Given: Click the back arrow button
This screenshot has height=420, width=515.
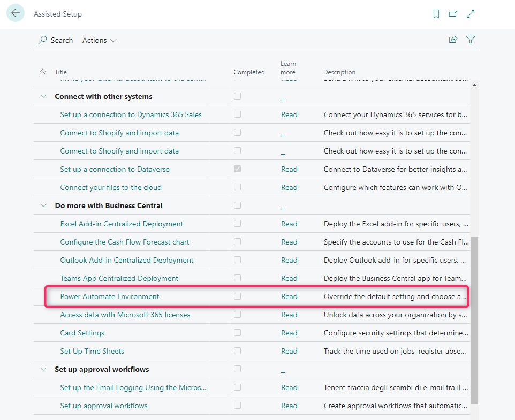Looking at the screenshot, I should pos(16,13).
